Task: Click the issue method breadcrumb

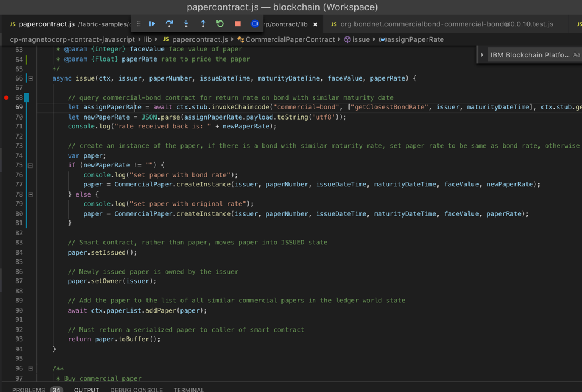Action: [361, 39]
